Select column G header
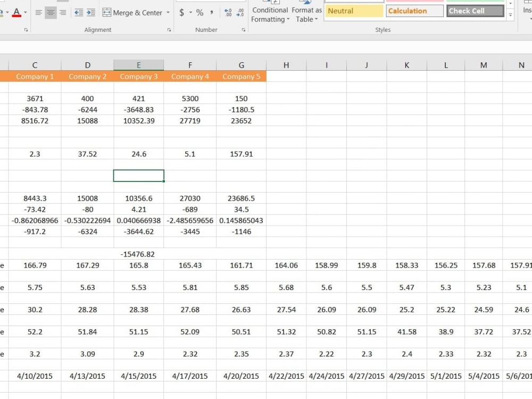 click(x=241, y=65)
